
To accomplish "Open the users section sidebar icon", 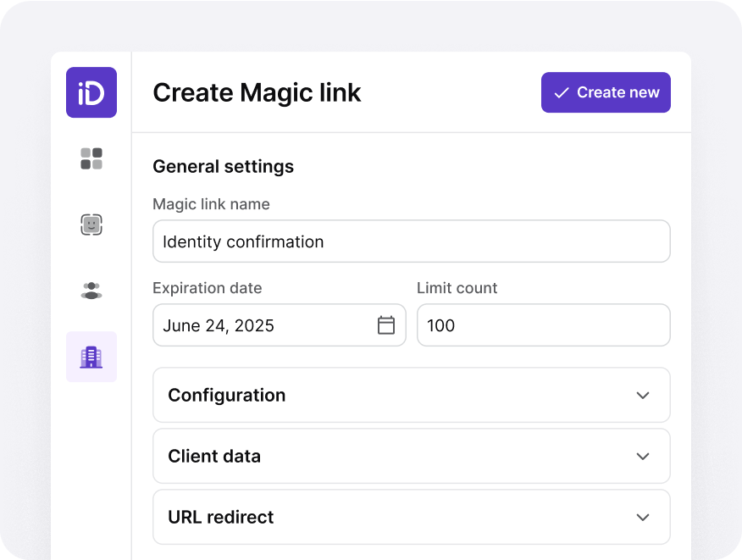I will [91, 290].
